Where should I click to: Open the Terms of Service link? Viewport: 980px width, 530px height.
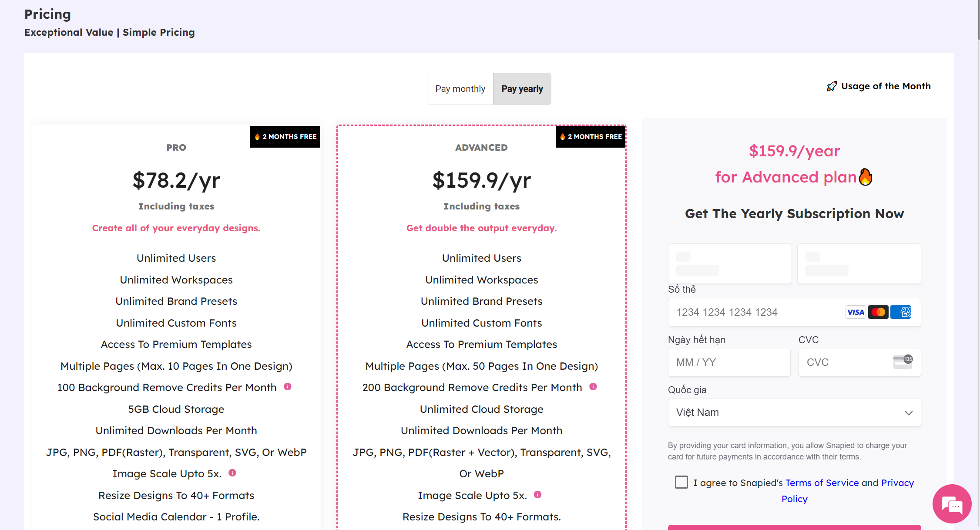tap(822, 483)
